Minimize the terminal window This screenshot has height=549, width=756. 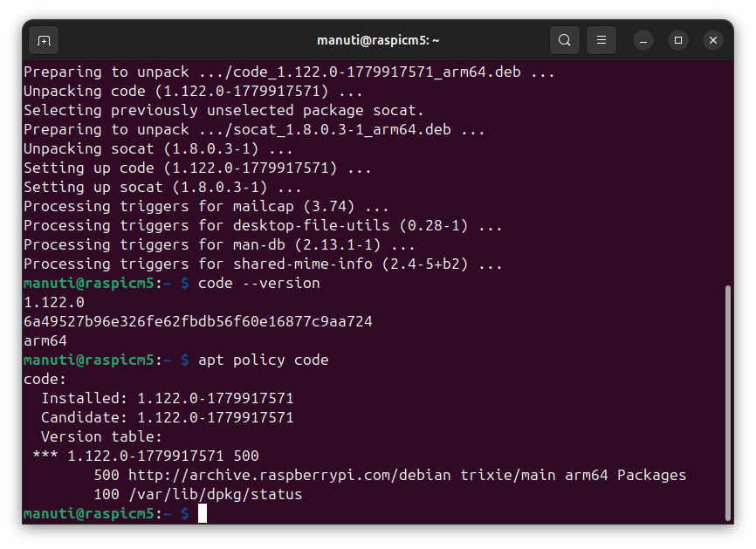click(x=643, y=40)
